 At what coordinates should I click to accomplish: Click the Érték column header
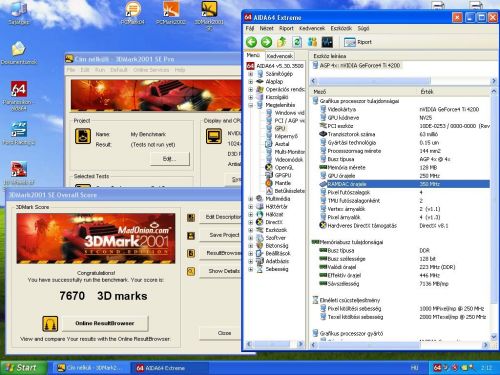453,91
